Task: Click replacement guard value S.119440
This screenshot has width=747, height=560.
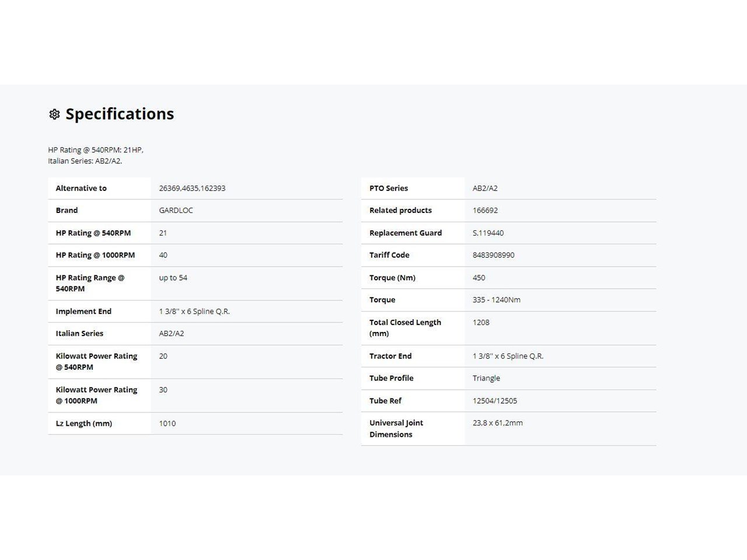Action: pyautogui.click(x=488, y=233)
